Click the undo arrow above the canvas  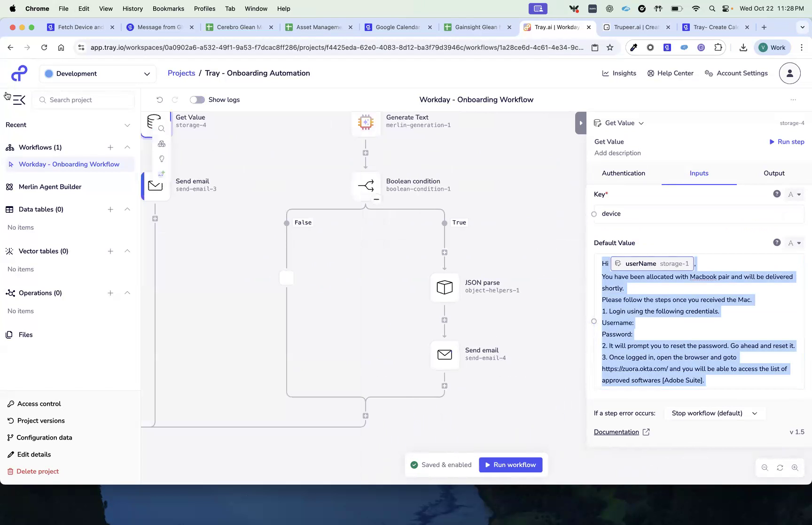click(x=160, y=100)
